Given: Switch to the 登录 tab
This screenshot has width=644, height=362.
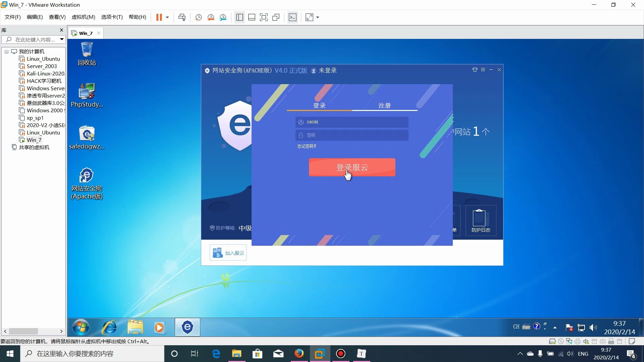Looking at the screenshot, I should [319, 106].
